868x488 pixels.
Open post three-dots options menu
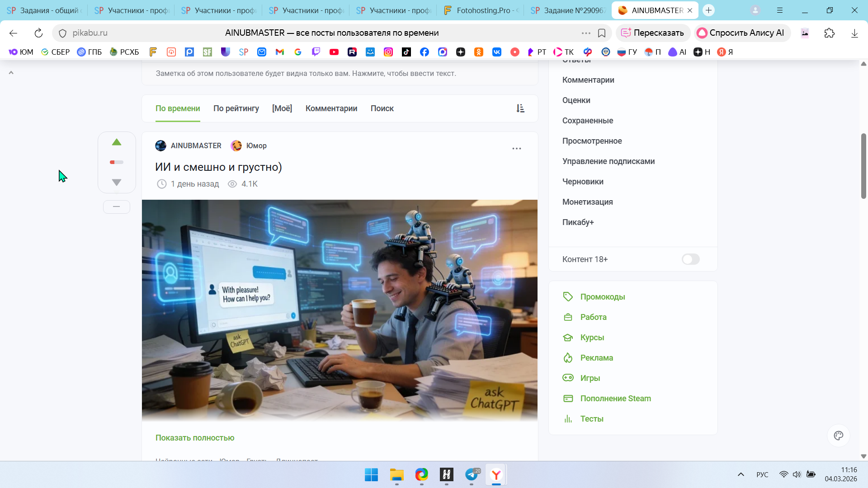517,149
